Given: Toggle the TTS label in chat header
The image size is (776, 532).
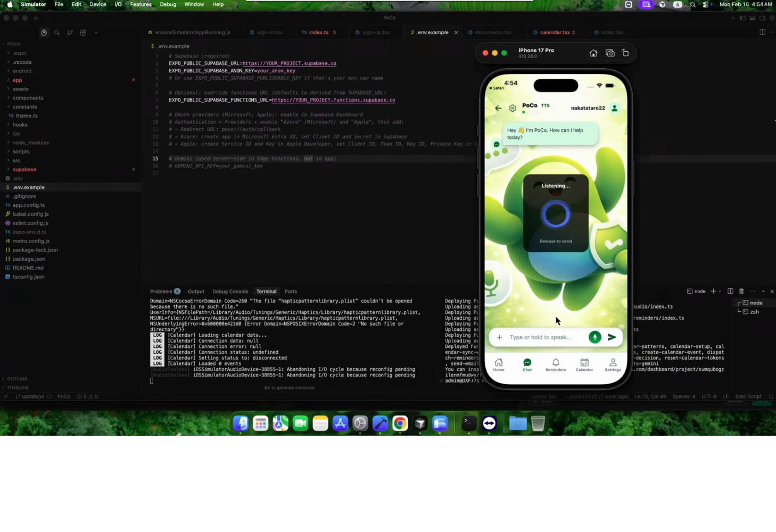Looking at the screenshot, I should [x=546, y=106].
